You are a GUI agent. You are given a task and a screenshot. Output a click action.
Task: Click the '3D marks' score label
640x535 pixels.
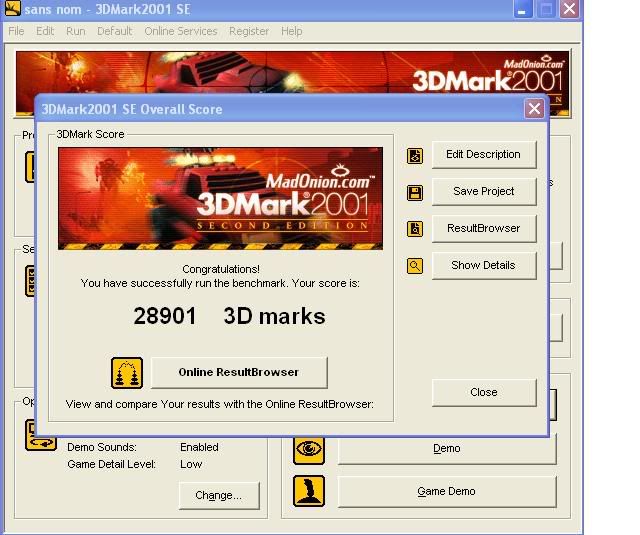(275, 316)
